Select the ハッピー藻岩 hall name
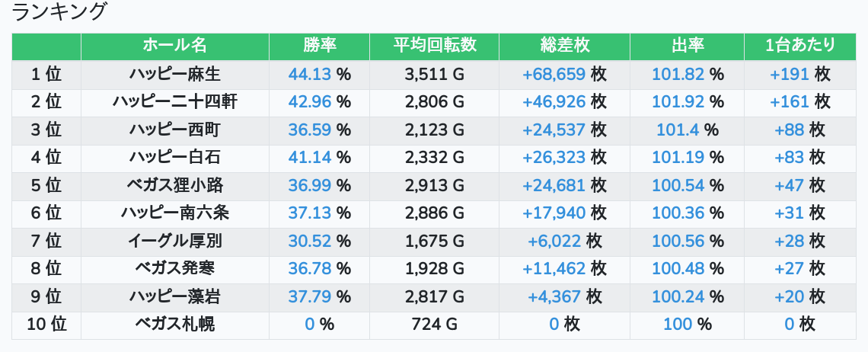Screen dimensions: 868x352 (174, 296)
